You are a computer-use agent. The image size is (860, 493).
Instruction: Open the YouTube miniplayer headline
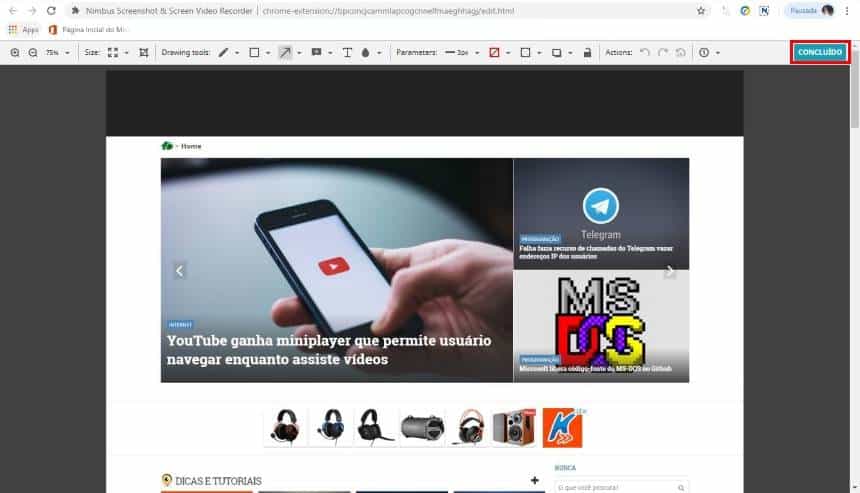[329, 349]
